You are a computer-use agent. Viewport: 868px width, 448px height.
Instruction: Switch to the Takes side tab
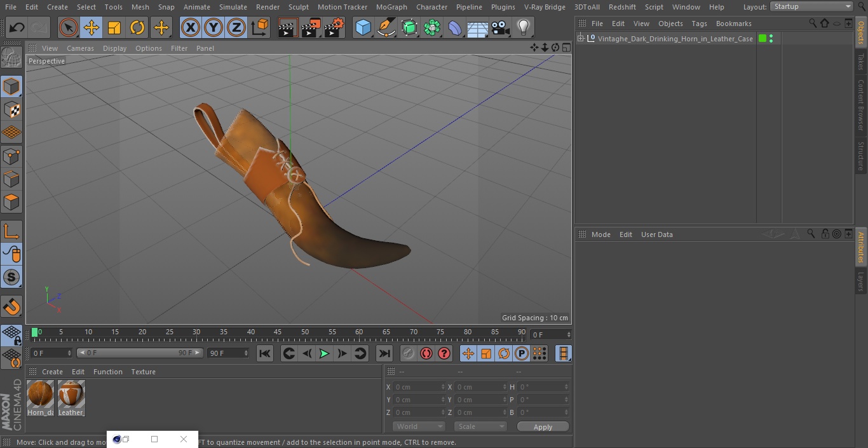[861, 62]
